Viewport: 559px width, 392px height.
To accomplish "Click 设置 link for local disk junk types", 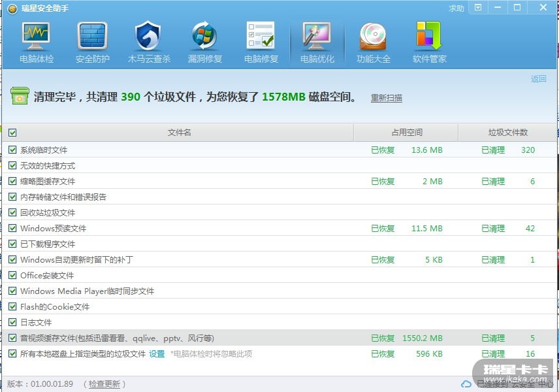I will tap(157, 354).
